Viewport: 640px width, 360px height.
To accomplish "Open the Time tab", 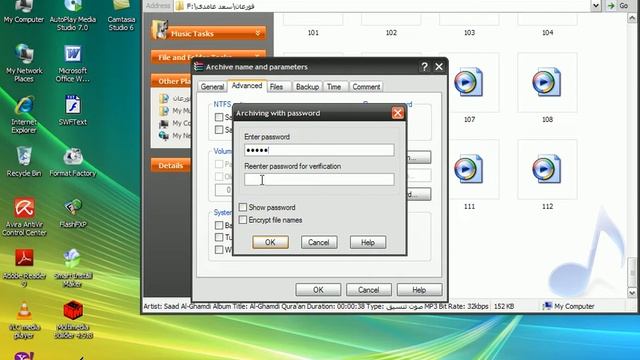I will 334,87.
